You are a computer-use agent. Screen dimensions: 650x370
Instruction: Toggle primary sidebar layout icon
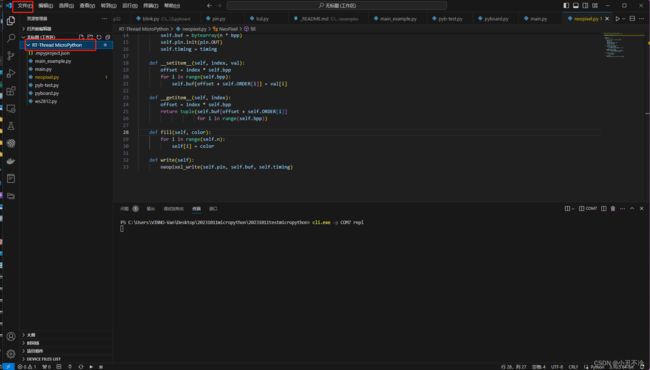click(x=566, y=5)
